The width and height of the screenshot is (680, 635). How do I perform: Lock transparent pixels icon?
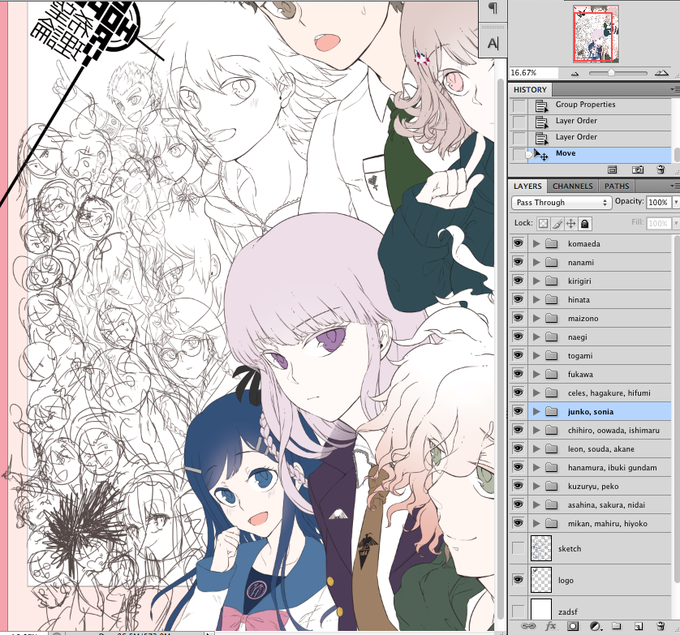pos(543,223)
